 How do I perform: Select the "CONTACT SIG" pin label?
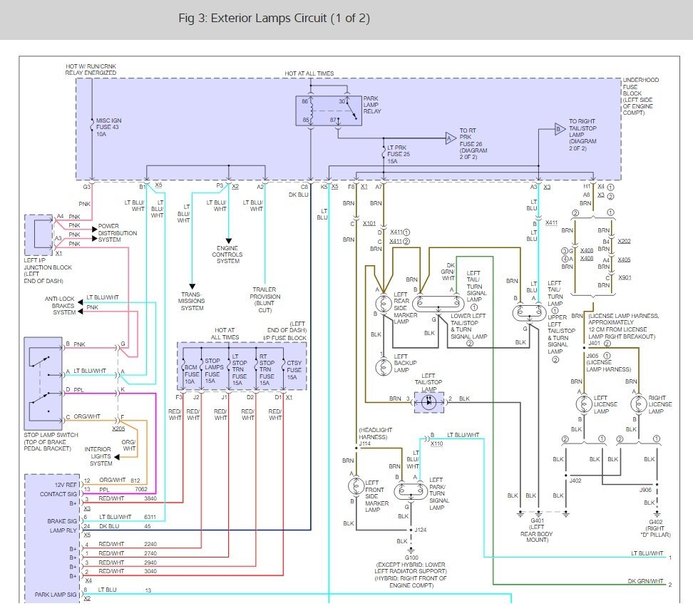(x=58, y=494)
